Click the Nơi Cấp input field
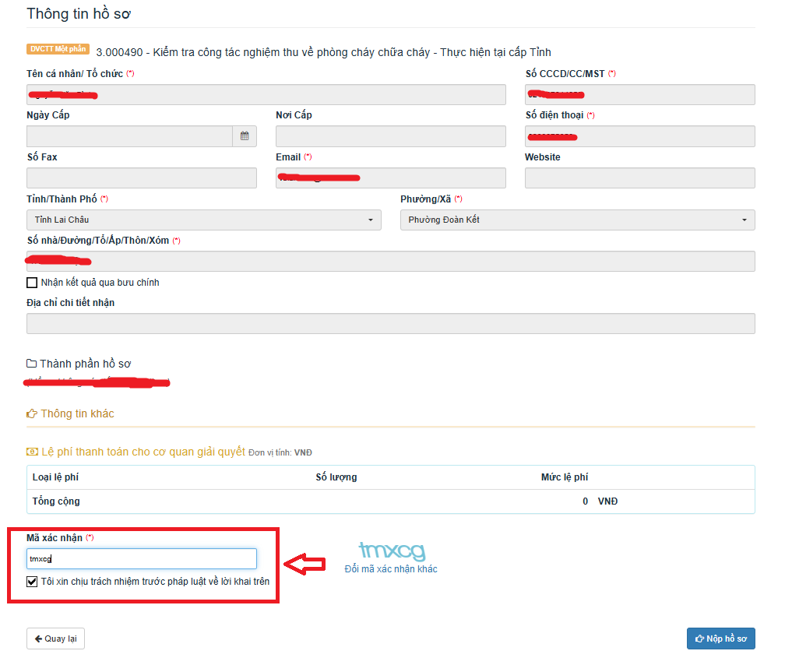This screenshot has width=785, height=672. (x=390, y=136)
